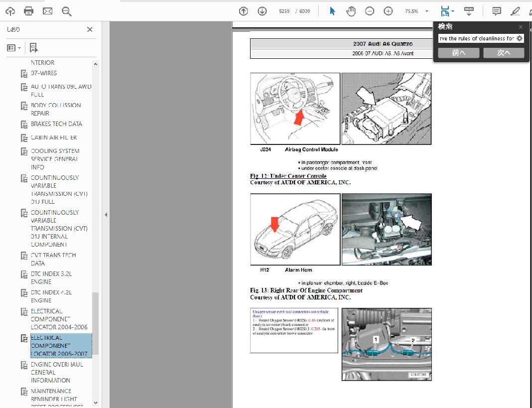Click the Airbag Control Module dashboard diagram
This screenshot has height=408, width=532.
(x=295, y=109)
